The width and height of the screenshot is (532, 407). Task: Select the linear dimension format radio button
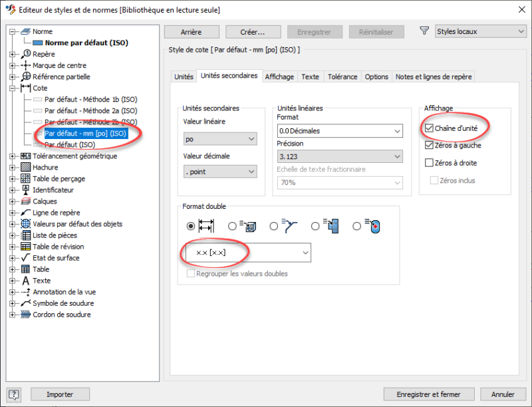(x=192, y=226)
